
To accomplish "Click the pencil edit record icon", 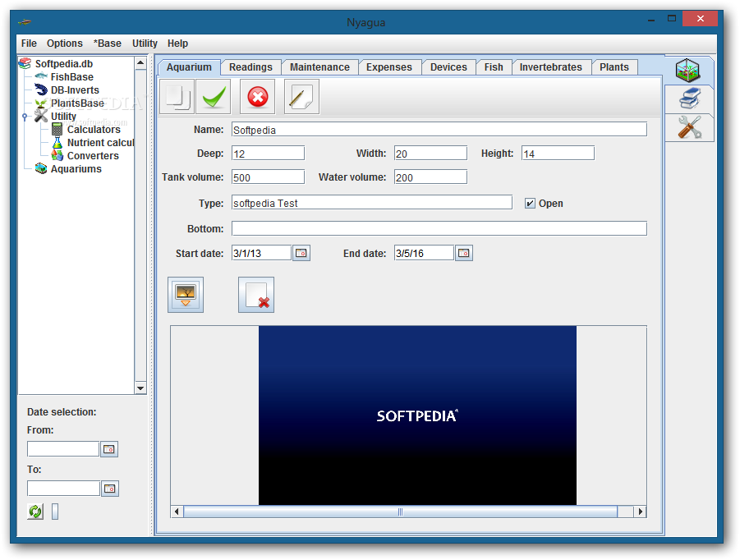I will (301, 97).
